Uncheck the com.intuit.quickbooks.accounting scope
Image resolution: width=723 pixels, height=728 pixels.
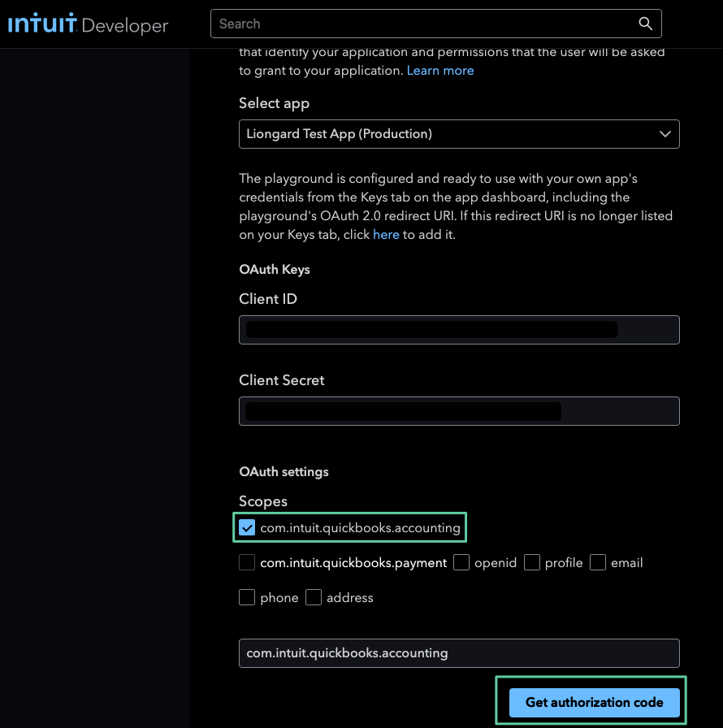pos(247,527)
